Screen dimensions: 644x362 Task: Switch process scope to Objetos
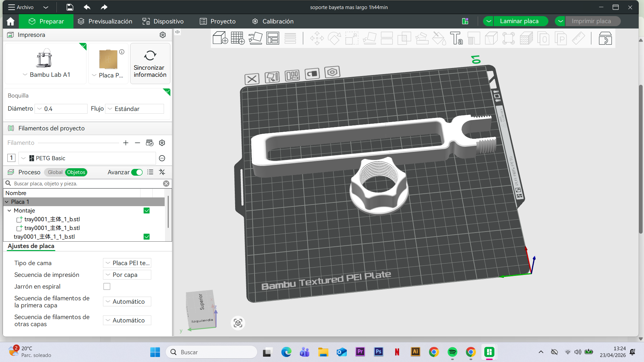coord(76,172)
